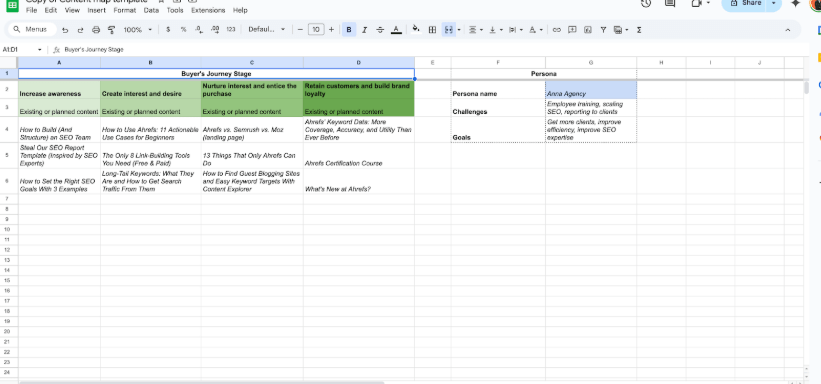
Task: Toggle the merge cells button
Action: (448, 30)
